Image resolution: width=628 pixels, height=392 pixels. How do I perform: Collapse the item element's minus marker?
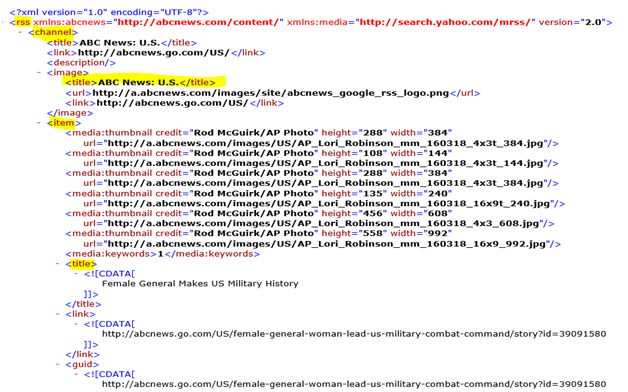(39, 123)
